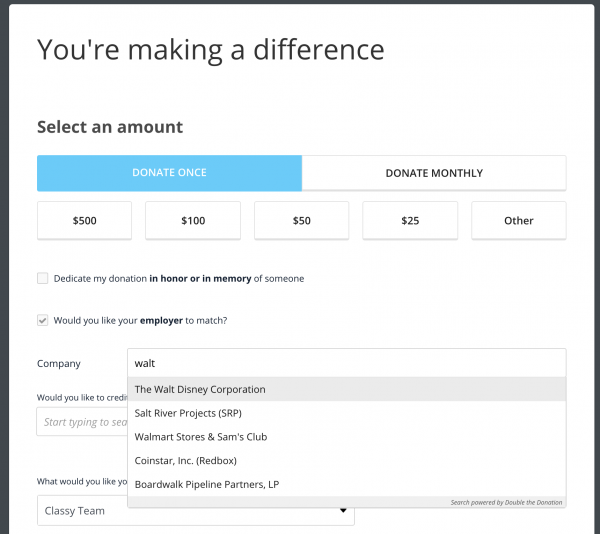Choose Boardwalk Pipeline Partners, LP suggestion
600x534 pixels.
pos(347,484)
